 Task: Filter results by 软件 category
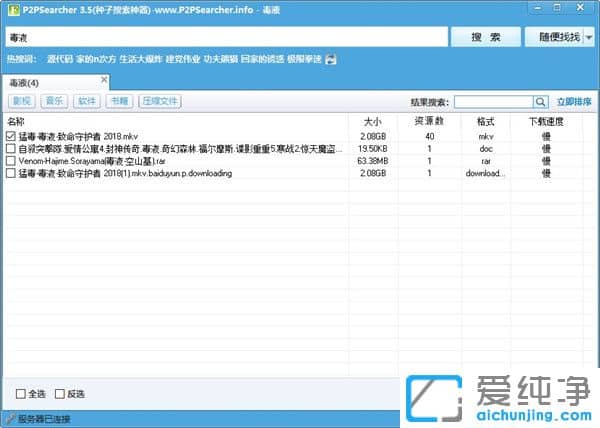click(x=87, y=101)
